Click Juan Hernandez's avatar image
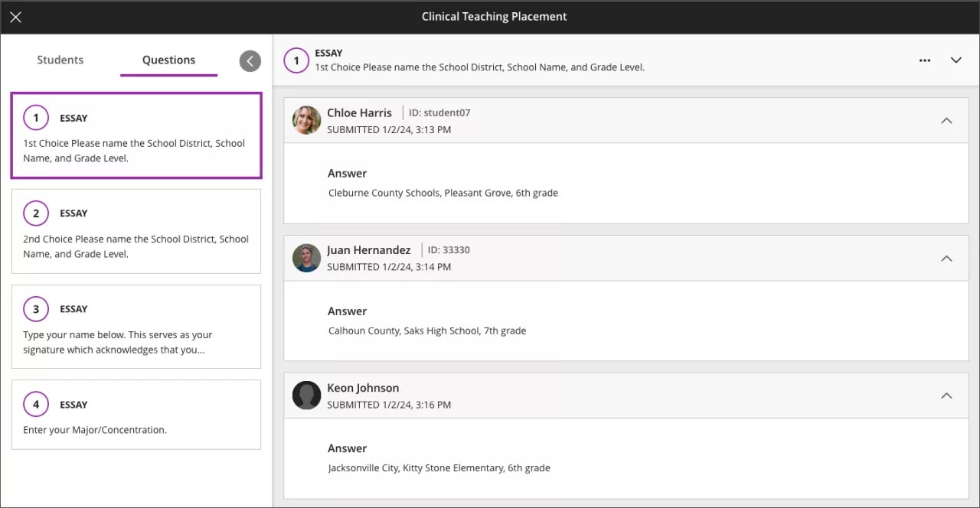980x508 pixels. pos(306,258)
